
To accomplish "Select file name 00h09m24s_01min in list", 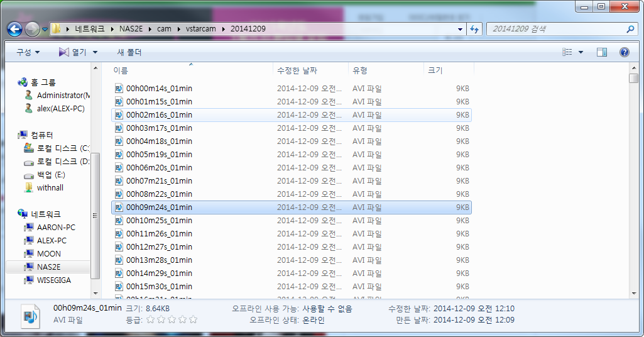I will click(159, 207).
